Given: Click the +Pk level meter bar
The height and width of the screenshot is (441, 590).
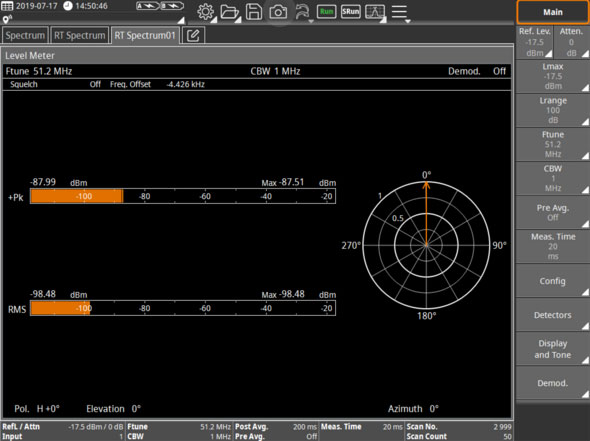Looking at the screenshot, I should 183,196.
